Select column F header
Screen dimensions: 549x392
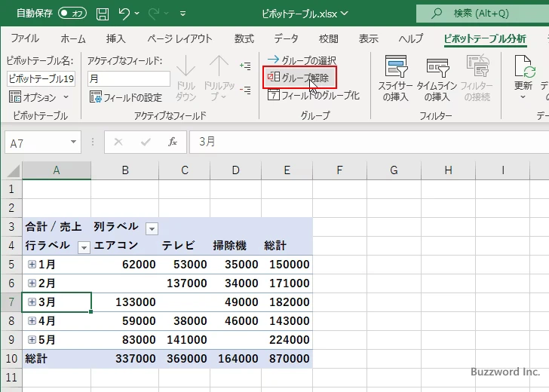pyautogui.click(x=339, y=170)
